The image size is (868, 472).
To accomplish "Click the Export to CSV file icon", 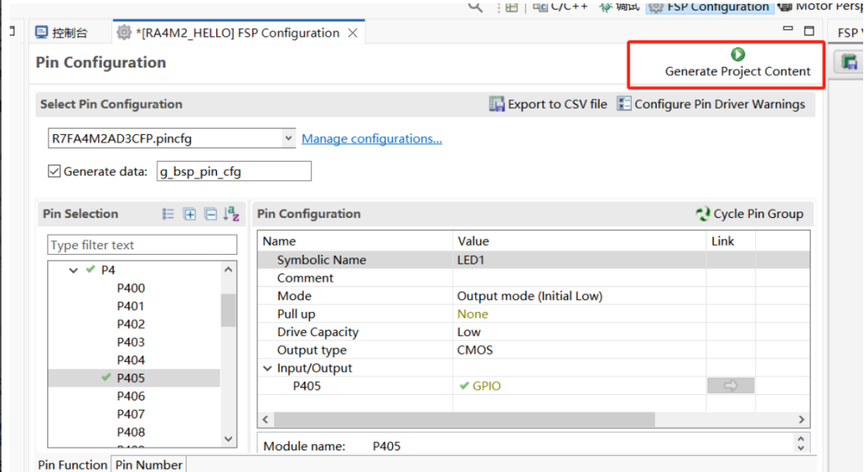I will pos(497,105).
